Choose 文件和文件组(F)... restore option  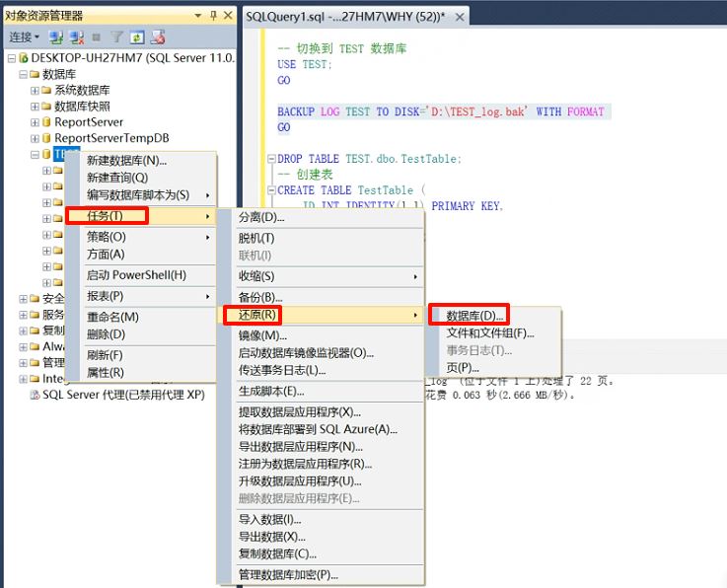click(490, 333)
